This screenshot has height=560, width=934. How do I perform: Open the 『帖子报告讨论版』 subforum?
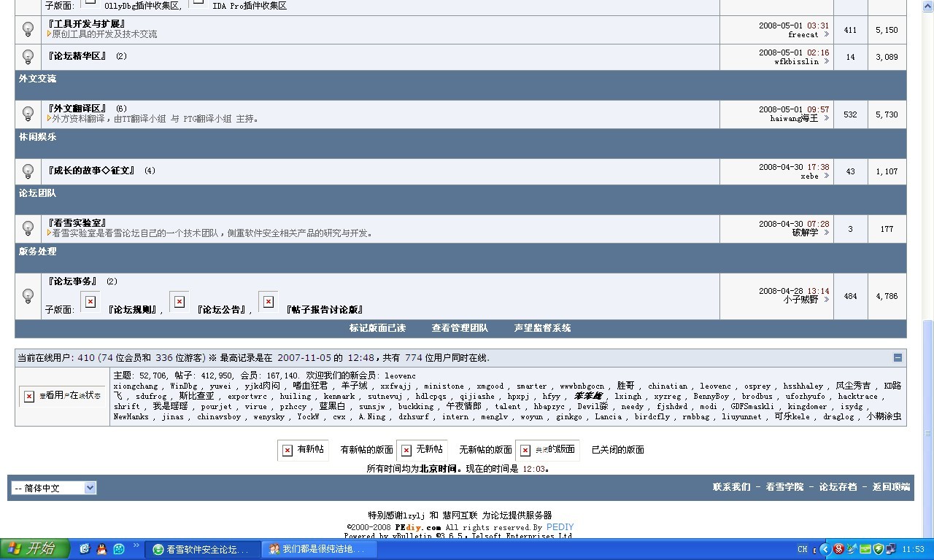(x=325, y=310)
